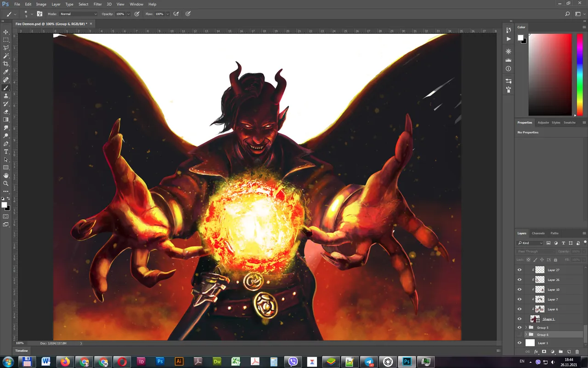This screenshot has width=588, height=368.
Task: Create a new group folder
Action: (x=561, y=352)
